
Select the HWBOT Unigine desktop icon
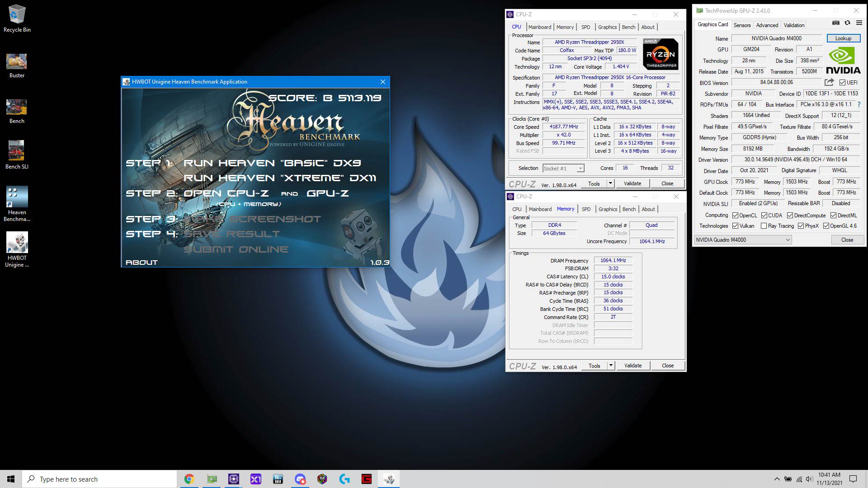(x=17, y=250)
